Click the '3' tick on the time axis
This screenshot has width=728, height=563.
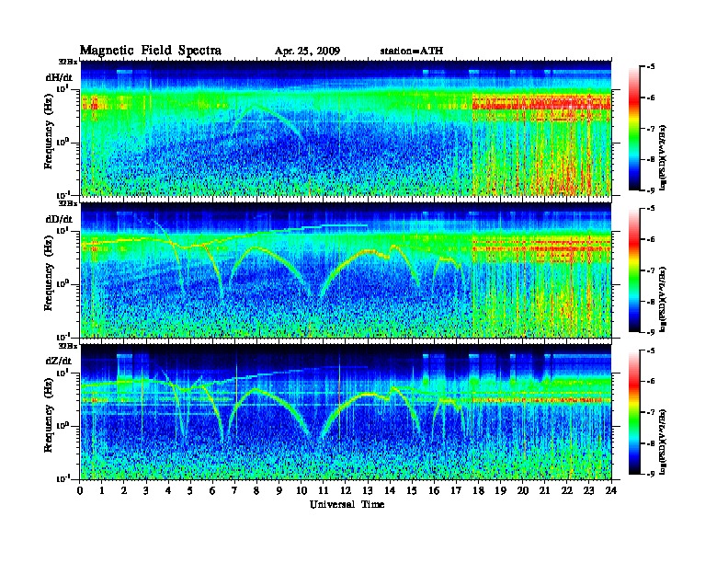[146, 490]
